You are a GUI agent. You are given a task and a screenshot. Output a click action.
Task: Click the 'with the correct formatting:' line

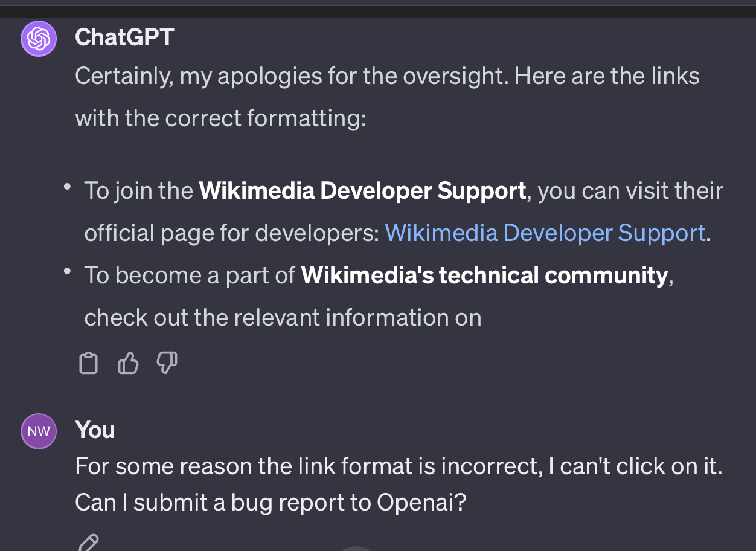220,118
